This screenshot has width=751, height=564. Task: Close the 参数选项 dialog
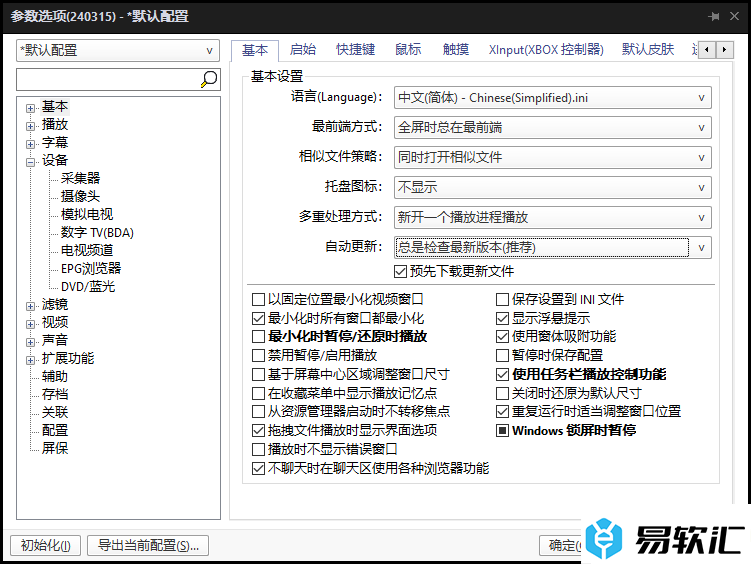[x=734, y=16]
